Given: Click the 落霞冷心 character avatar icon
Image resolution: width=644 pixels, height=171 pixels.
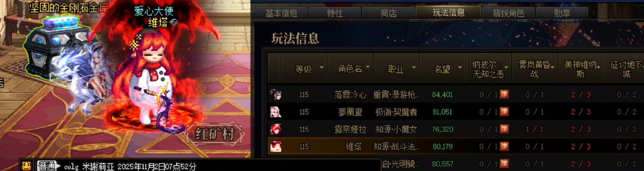Looking at the screenshot, I should (276, 94).
